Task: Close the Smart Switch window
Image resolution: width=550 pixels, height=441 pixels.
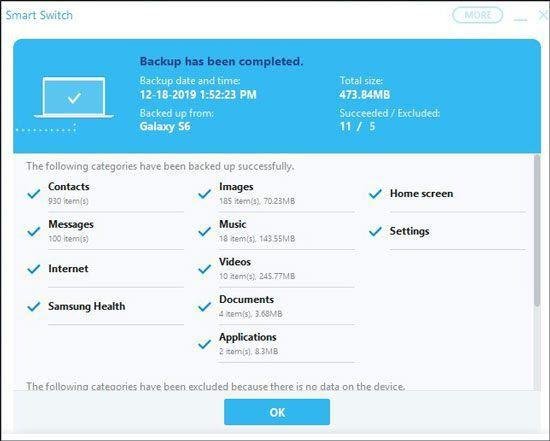Action: click(x=543, y=15)
